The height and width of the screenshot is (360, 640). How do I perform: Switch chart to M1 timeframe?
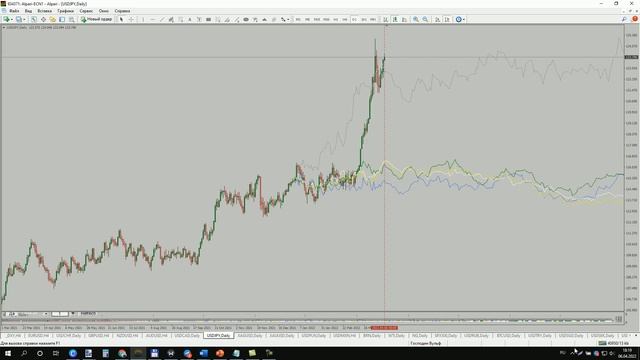[298, 19]
